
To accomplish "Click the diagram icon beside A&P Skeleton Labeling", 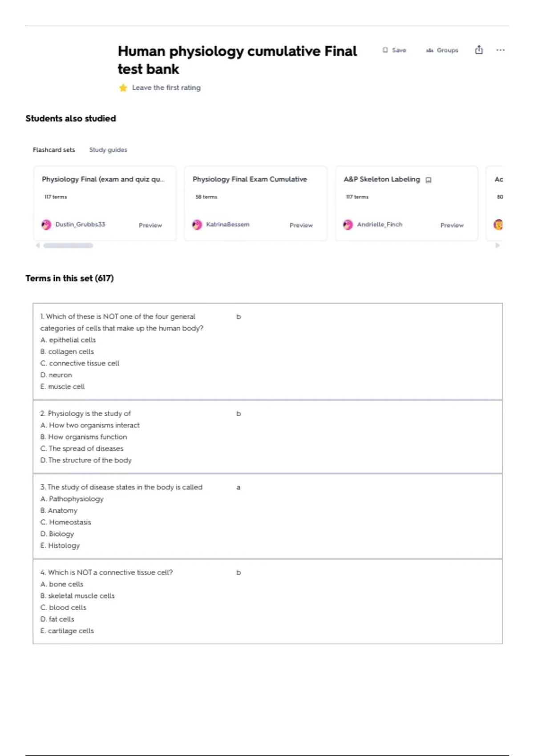I will pyautogui.click(x=429, y=180).
